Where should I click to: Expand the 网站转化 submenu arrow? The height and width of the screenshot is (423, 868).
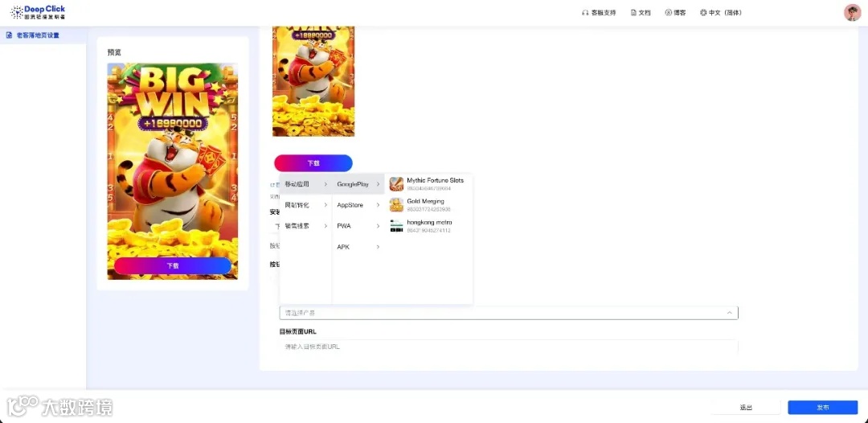(325, 205)
